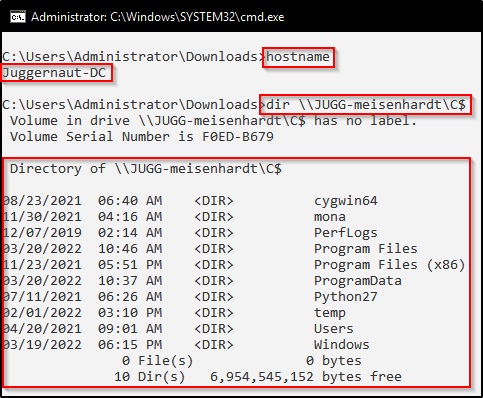Select the Juggernaut-DC hostname output
The width and height of the screenshot is (483, 398).
coord(54,73)
